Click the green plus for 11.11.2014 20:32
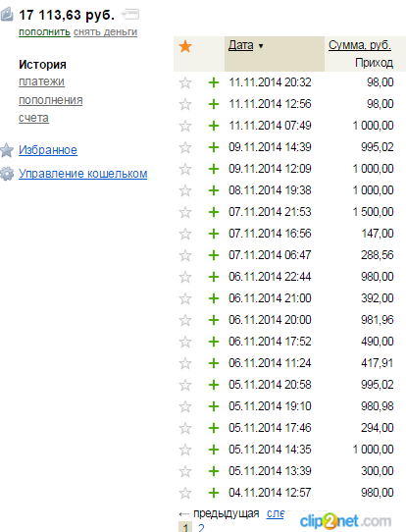 [x=214, y=82]
